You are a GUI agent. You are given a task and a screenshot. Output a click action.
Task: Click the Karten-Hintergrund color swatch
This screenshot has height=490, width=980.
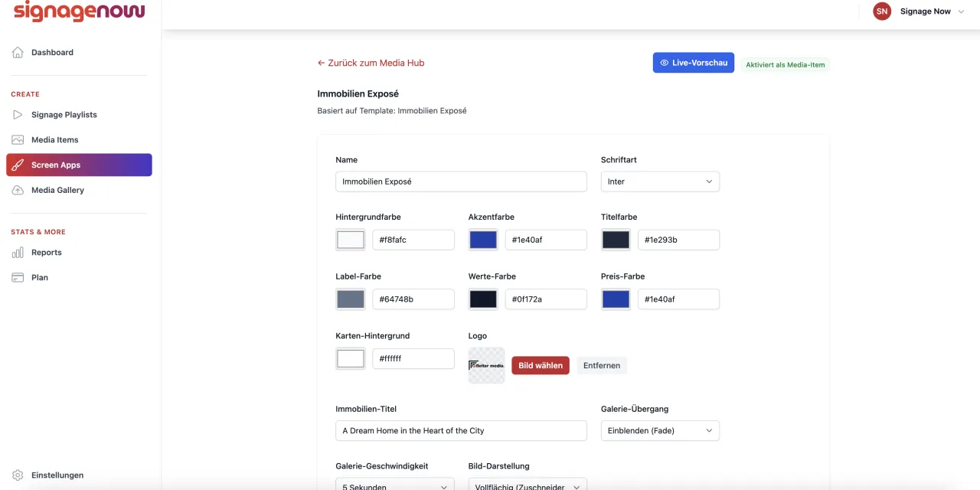pyautogui.click(x=351, y=358)
